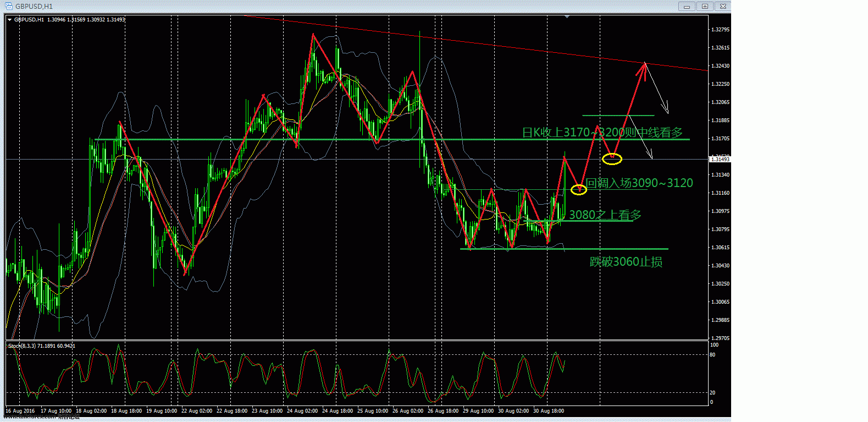The image size is (868, 422).
Task: Click the chart window icon in title bar
Action: 9,6
